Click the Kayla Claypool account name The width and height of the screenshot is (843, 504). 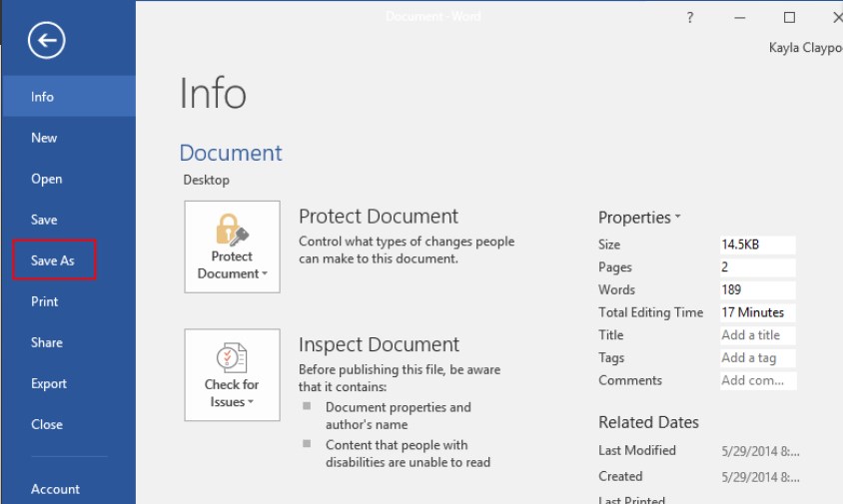(x=805, y=47)
